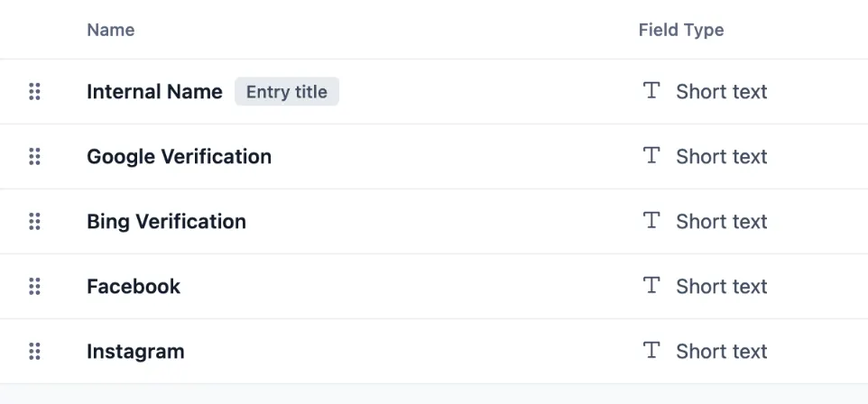
Task: Click the drag handle for Internal Name
Action: click(x=34, y=91)
